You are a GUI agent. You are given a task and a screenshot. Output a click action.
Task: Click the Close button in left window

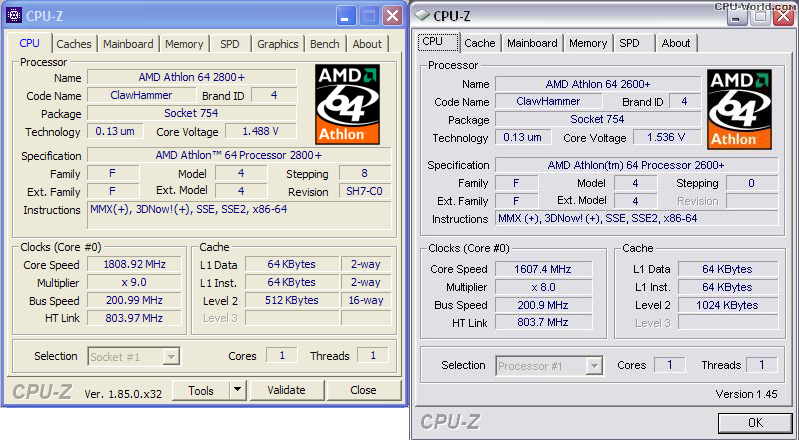click(363, 391)
